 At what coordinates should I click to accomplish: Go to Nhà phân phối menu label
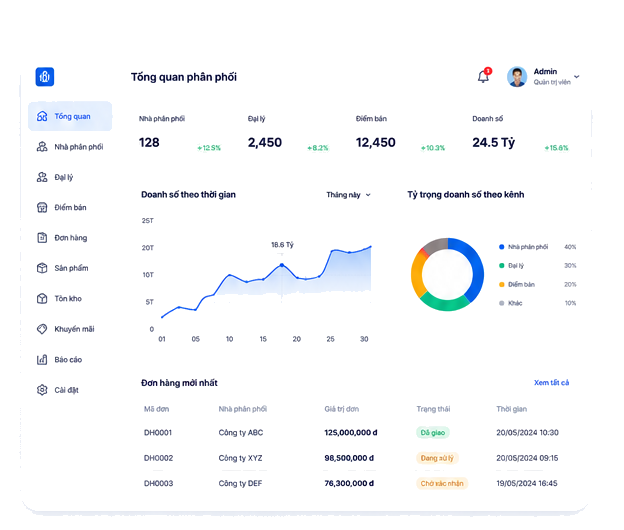(79, 147)
